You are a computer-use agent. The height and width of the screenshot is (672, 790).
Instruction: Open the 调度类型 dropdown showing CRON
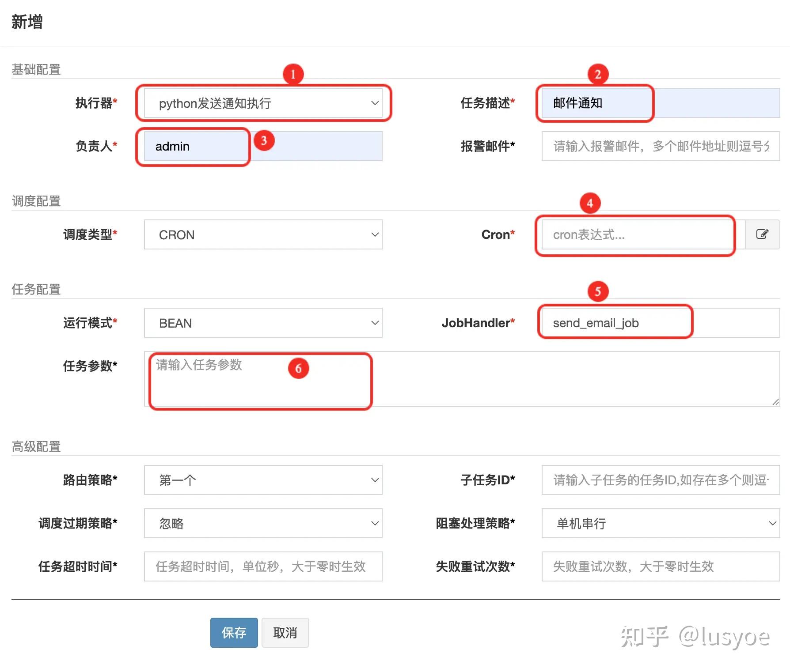(263, 234)
